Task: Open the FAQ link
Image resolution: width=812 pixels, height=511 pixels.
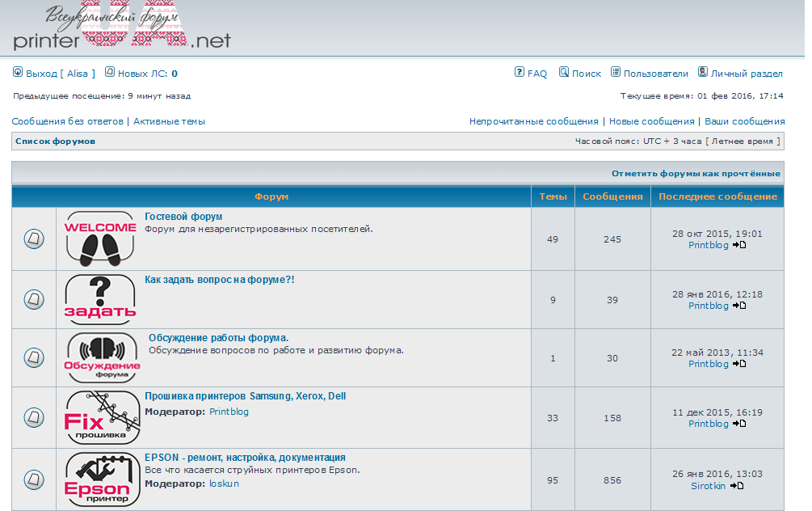Action: pos(537,74)
